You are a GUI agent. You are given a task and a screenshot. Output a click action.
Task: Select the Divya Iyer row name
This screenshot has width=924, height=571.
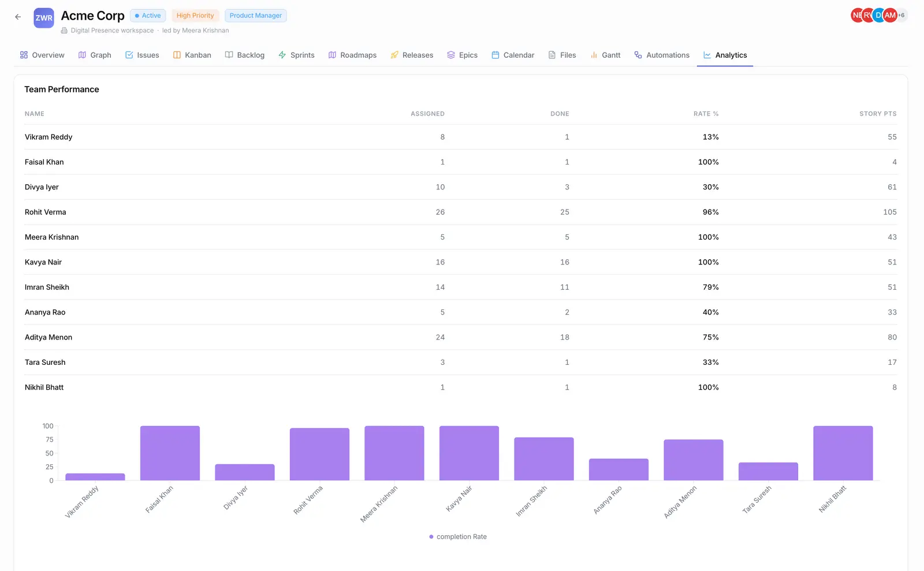tap(42, 187)
